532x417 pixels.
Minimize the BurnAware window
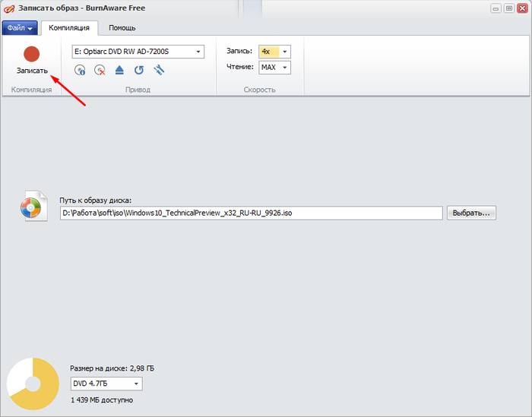(x=495, y=8)
